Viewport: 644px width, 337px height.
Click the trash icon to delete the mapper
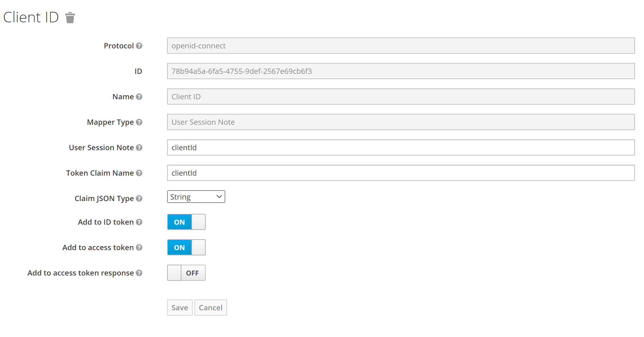(71, 18)
